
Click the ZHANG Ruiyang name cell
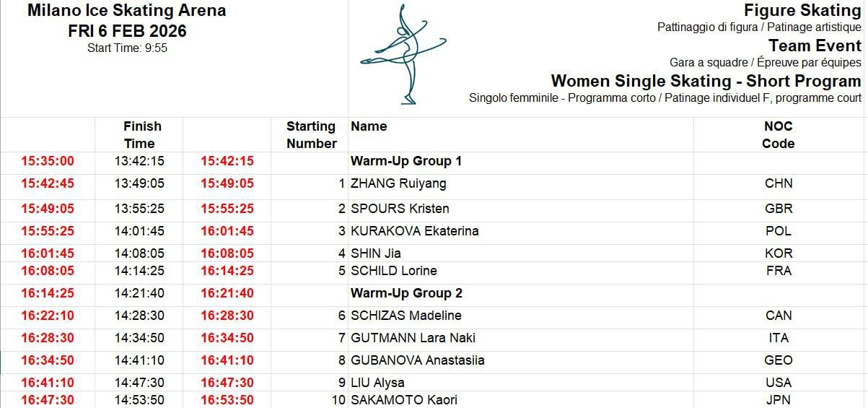click(x=398, y=183)
